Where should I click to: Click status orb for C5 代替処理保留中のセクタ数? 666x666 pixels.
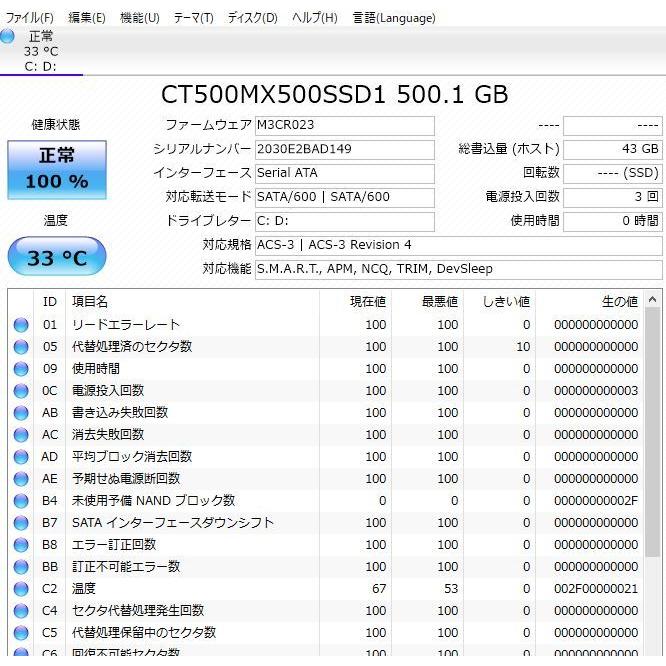(x=21, y=633)
